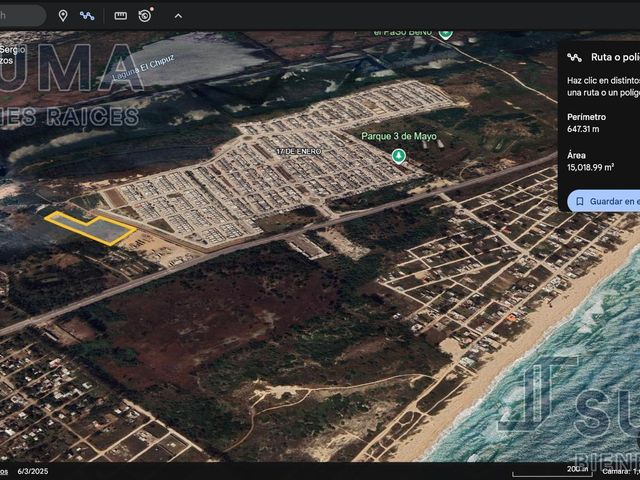Activate the draw path or polygon tool
This screenshot has width=640, height=480.
click(87, 16)
